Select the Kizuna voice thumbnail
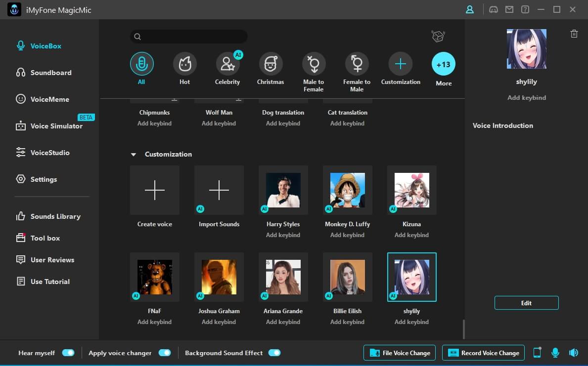This screenshot has height=366, width=588. coord(412,190)
